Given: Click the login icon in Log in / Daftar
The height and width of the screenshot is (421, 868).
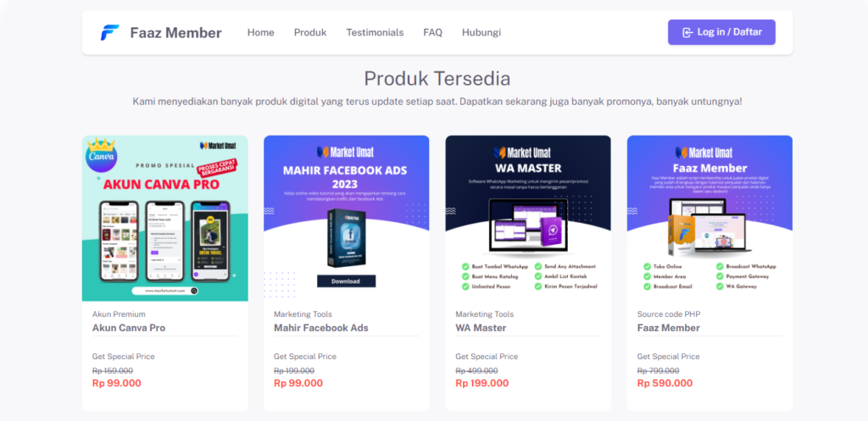Looking at the screenshot, I should pos(687,33).
